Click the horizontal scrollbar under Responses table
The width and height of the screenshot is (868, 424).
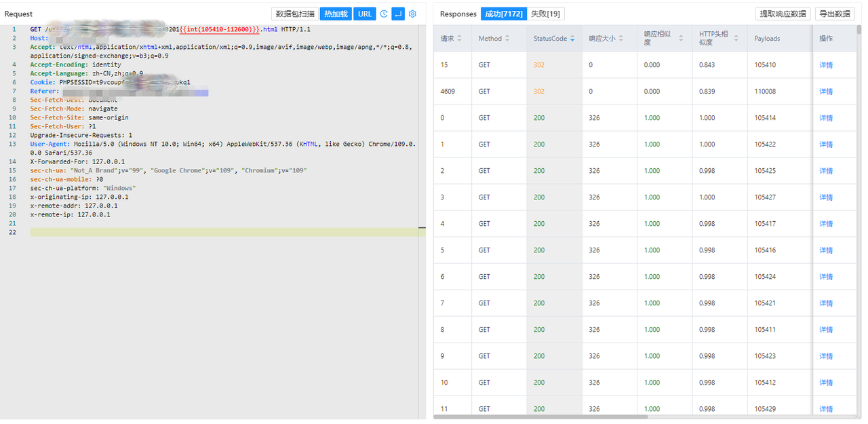540,417
